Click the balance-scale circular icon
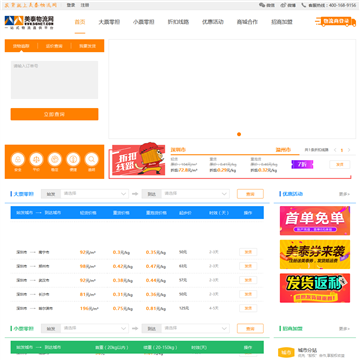This screenshot has width=360, height=360. (36, 159)
